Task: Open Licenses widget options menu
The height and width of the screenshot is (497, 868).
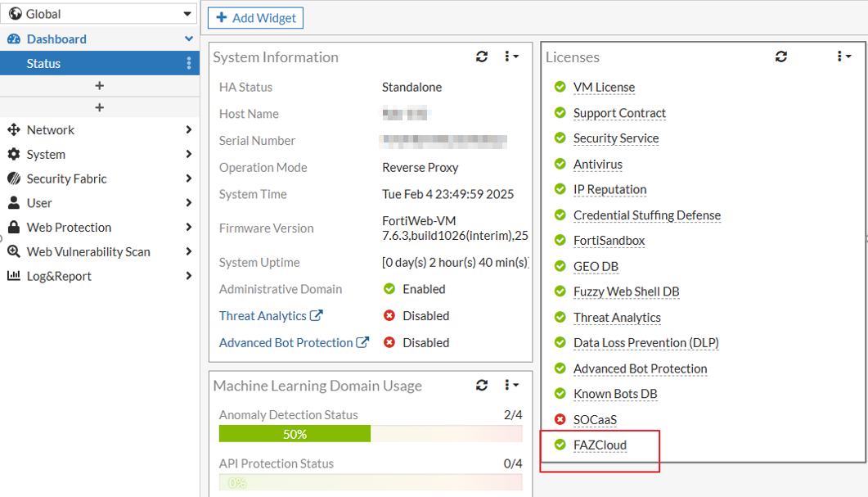Action: tap(843, 56)
